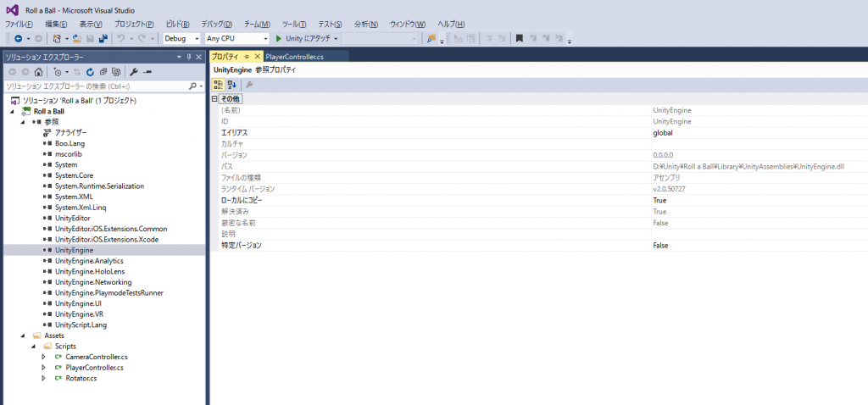Click the パス property row label

pyautogui.click(x=226, y=167)
